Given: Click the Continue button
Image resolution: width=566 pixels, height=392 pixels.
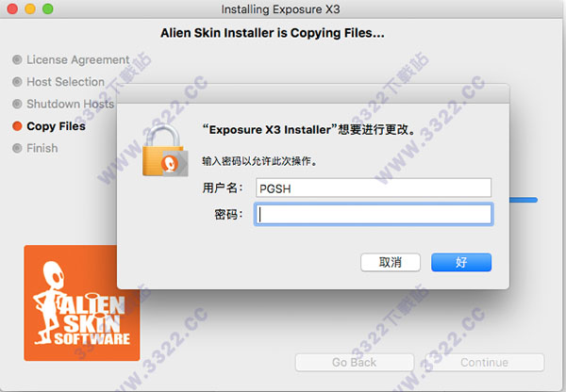Looking at the screenshot, I should click(485, 362).
